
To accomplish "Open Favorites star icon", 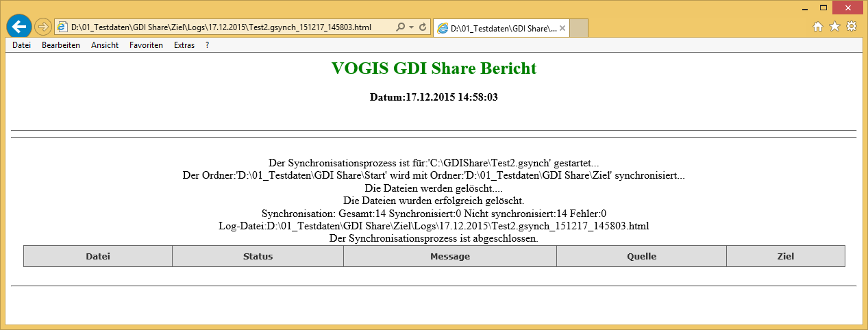I will 834,27.
